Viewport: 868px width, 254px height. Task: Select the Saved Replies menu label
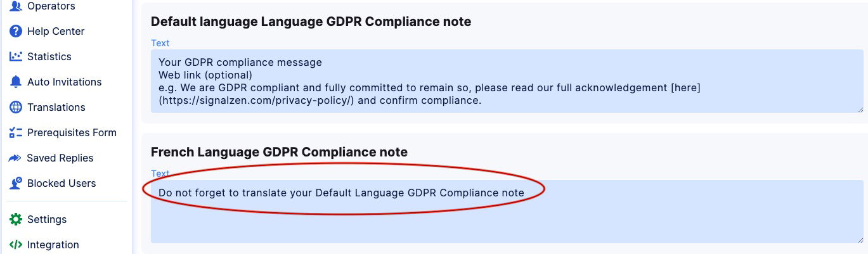click(60, 158)
